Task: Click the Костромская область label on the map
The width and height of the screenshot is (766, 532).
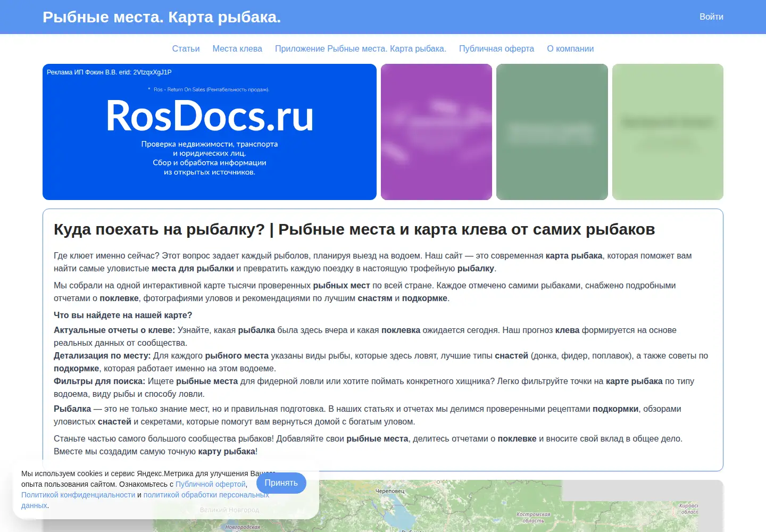Action: coord(533,518)
